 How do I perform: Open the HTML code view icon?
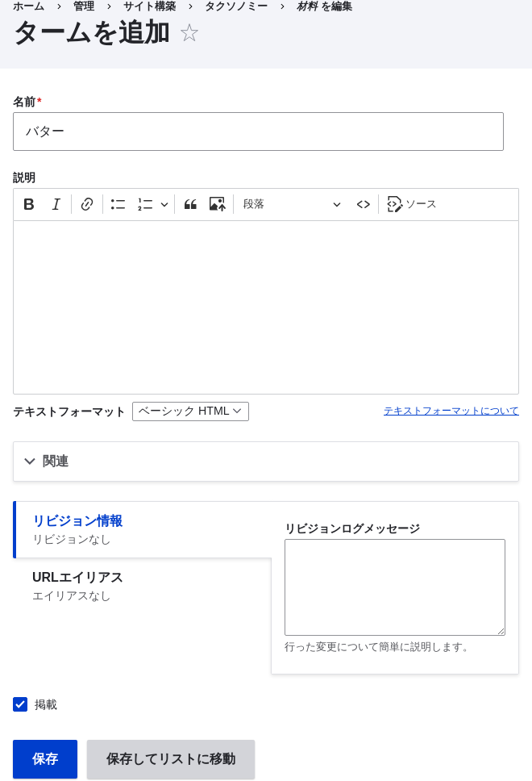(363, 204)
